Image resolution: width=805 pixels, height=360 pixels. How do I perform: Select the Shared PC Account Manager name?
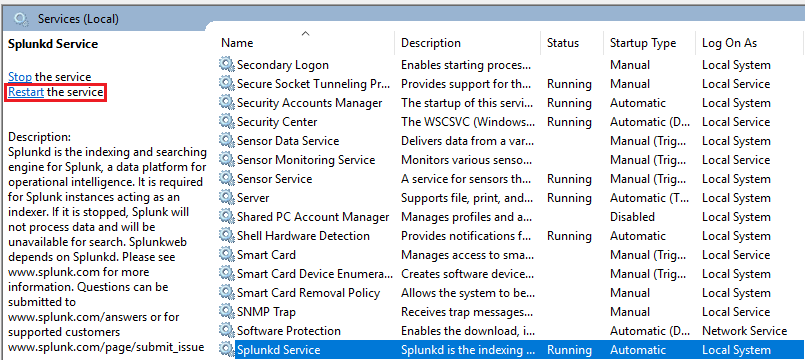coord(313,217)
